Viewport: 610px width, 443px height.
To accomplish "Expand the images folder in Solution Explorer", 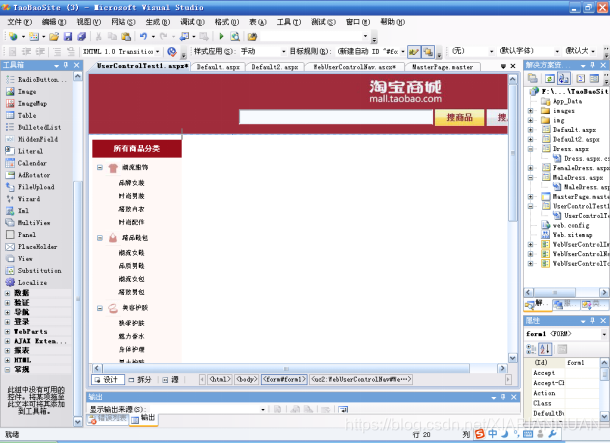I will [x=530, y=111].
